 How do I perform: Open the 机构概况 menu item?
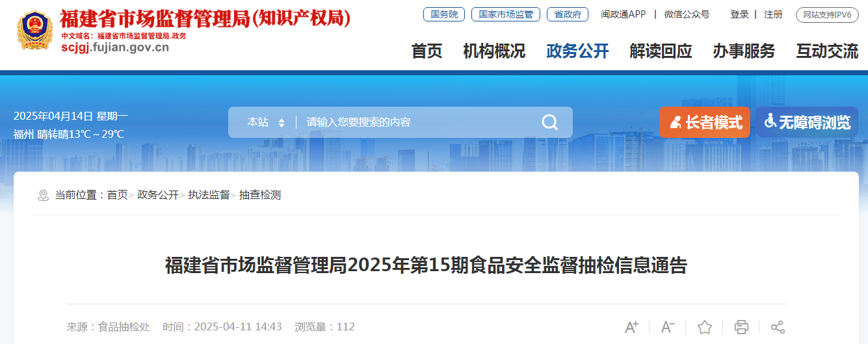pos(494,51)
